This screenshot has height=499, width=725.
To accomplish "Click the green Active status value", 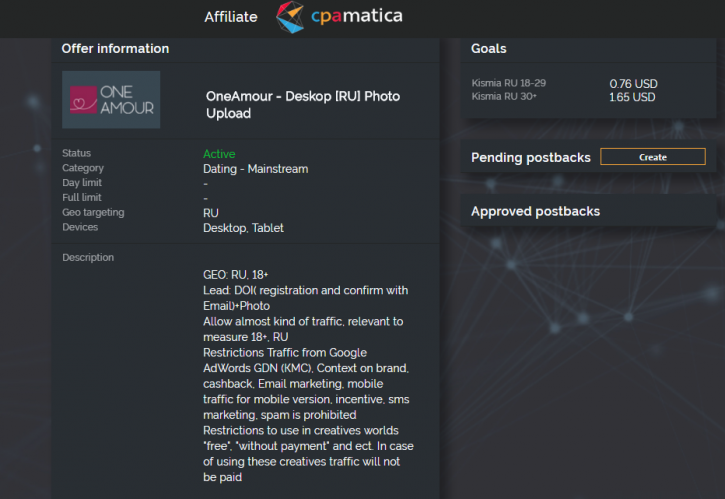I will (219, 154).
